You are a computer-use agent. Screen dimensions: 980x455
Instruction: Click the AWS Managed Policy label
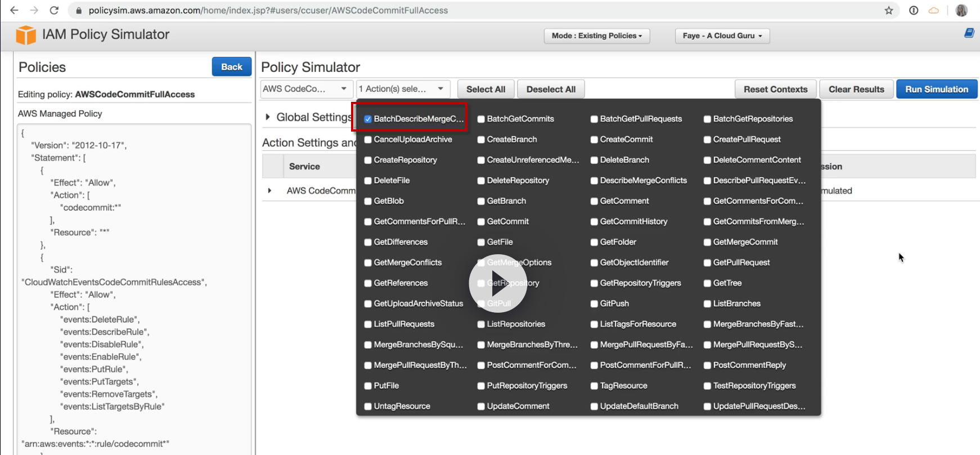(x=60, y=114)
